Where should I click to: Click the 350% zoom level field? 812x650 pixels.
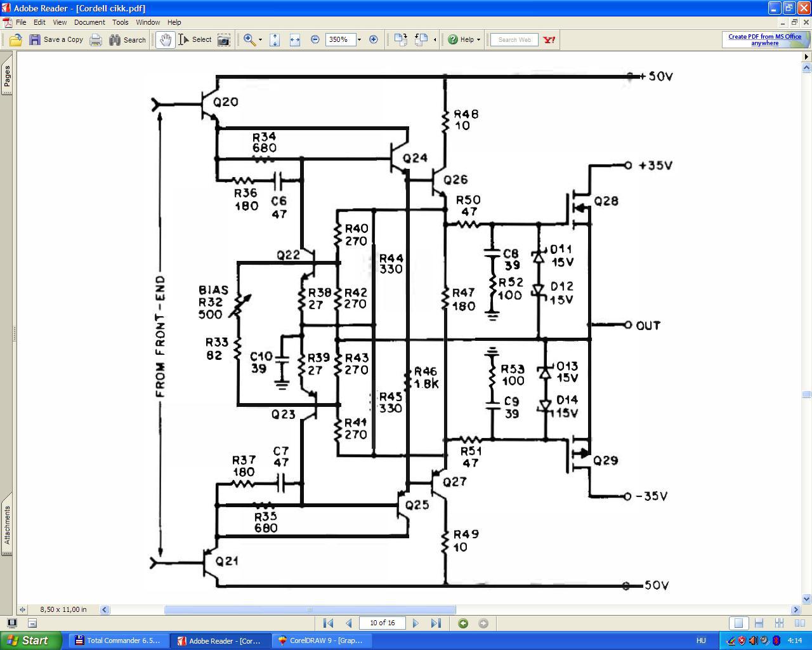tap(340, 39)
